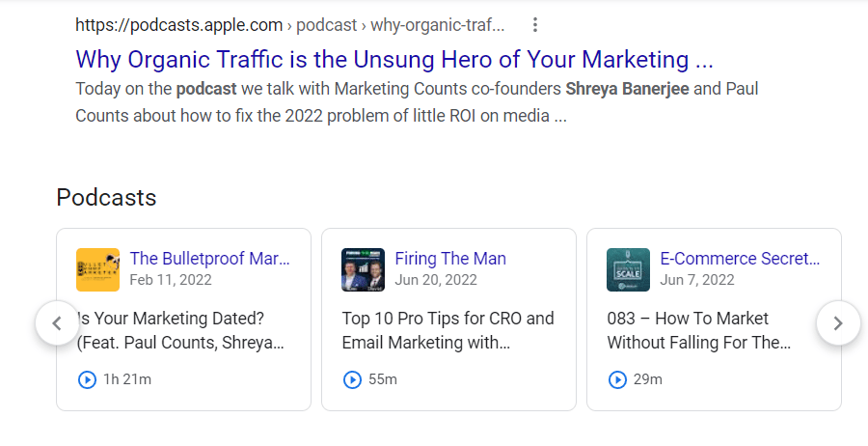Play the 1h 21m podcast episode
The width and height of the screenshot is (868, 446).
tap(88, 379)
